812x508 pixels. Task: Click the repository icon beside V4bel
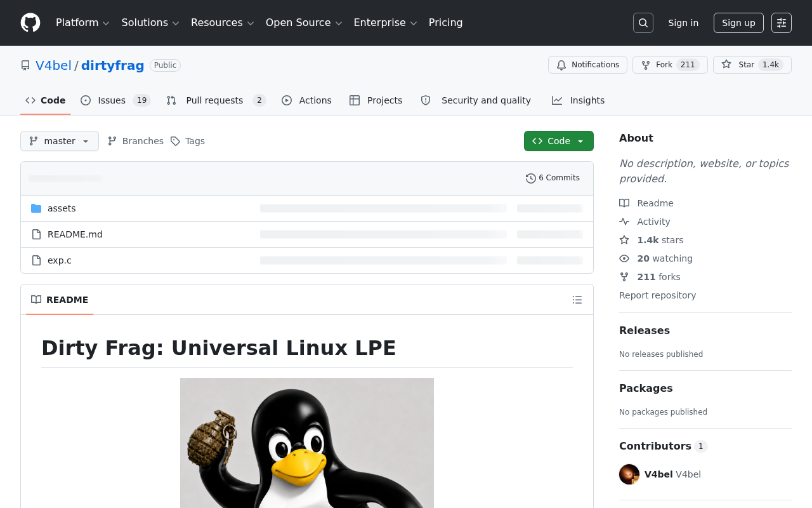click(x=25, y=65)
